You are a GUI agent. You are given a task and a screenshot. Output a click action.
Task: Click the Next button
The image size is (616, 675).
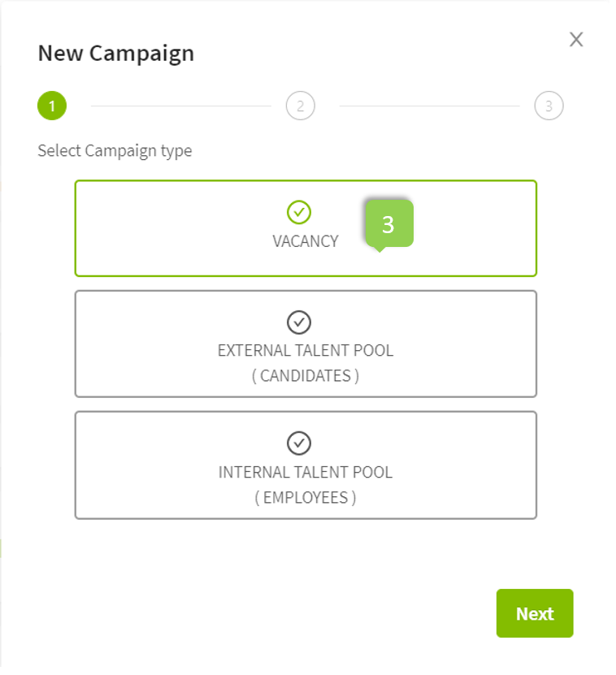(534, 613)
